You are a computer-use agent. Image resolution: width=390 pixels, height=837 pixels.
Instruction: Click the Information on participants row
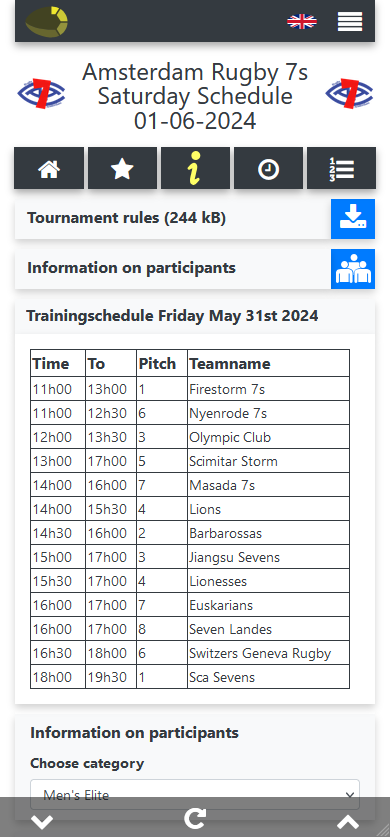click(173, 269)
